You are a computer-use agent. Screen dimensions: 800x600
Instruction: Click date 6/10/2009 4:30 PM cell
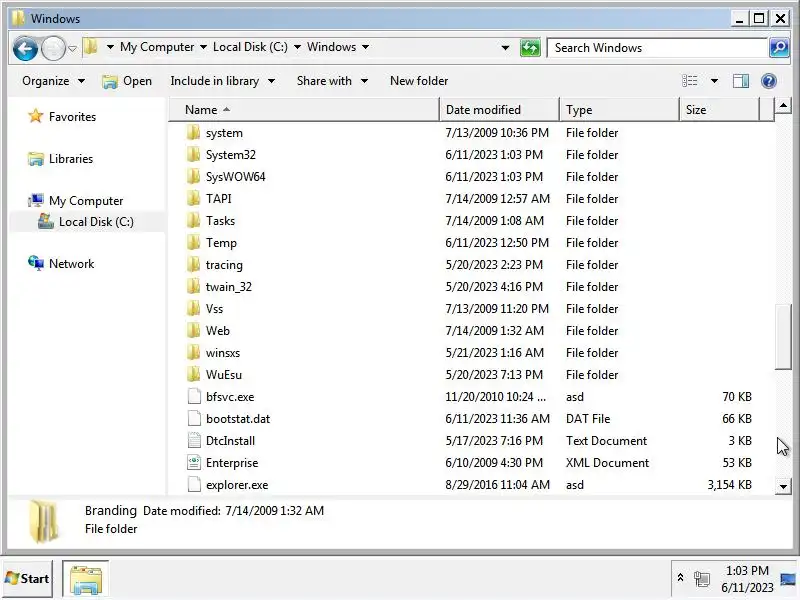pos(494,462)
